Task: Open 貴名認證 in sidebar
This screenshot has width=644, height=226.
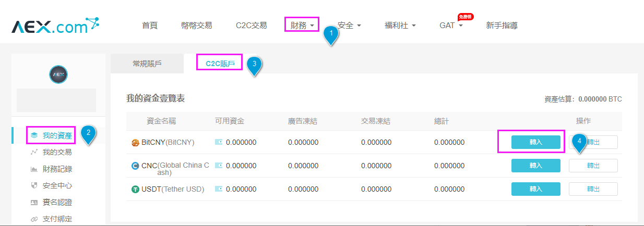Action: point(57,202)
